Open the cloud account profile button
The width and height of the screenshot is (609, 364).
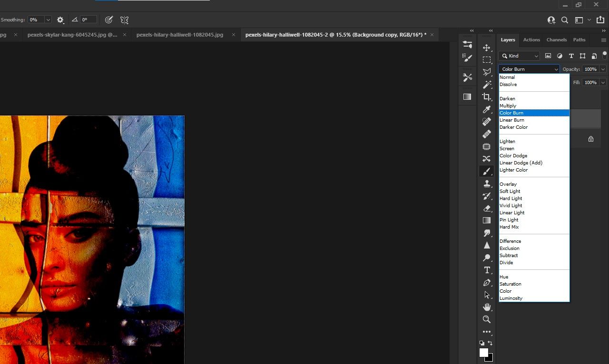pyautogui.click(x=551, y=20)
